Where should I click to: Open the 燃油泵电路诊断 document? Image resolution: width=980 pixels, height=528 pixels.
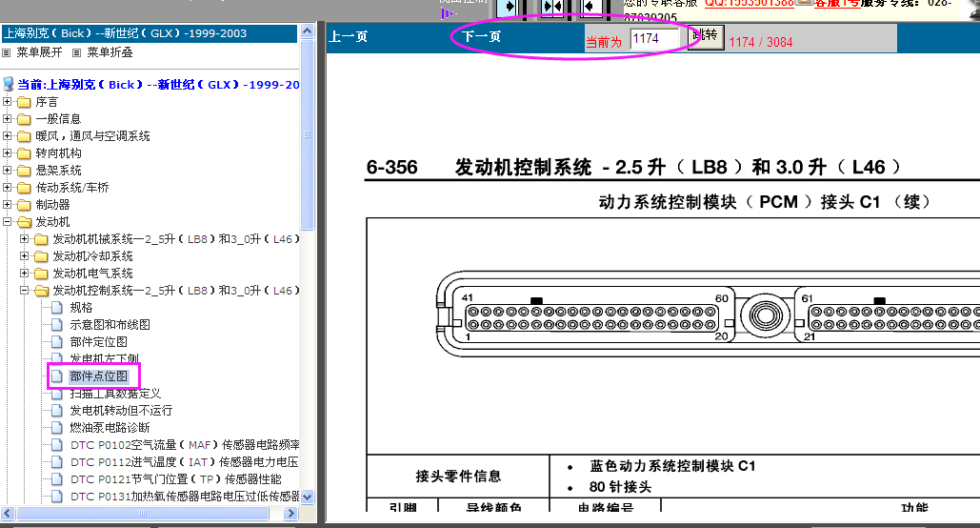pyautogui.click(x=110, y=428)
